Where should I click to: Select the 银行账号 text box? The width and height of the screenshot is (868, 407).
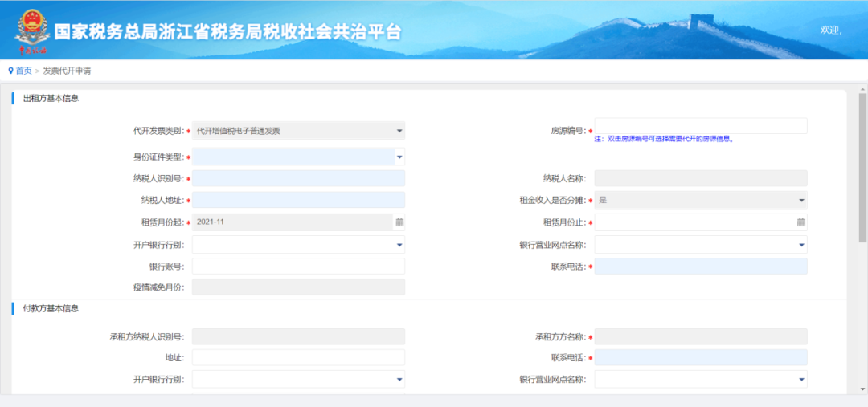coord(298,267)
